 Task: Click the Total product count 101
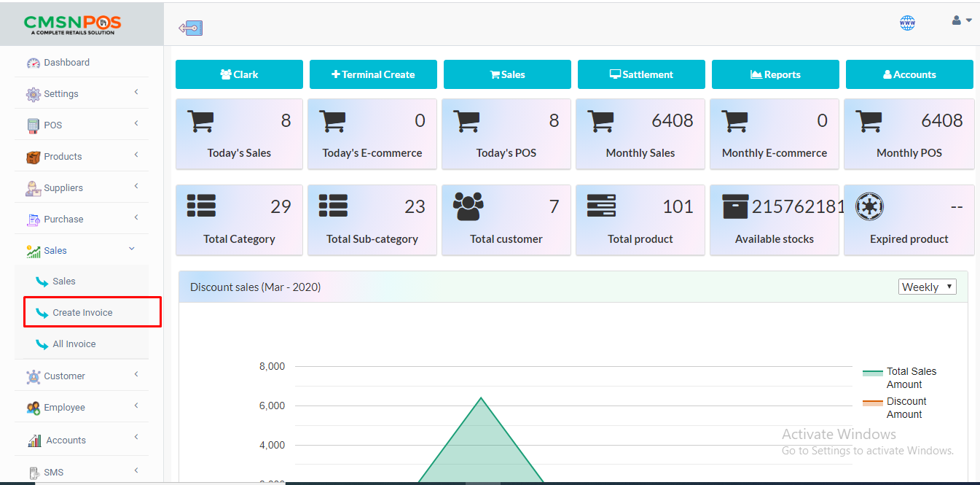pyautogui.click(x=678, y=207)
